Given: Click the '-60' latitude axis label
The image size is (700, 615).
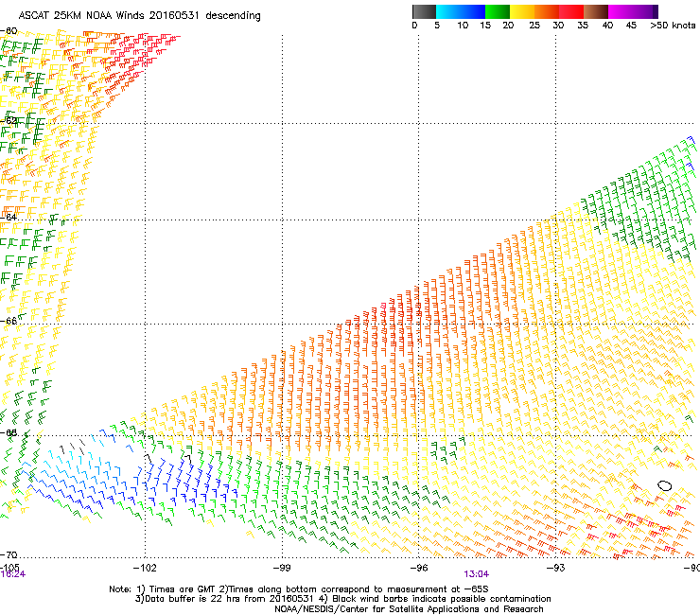Looking at the screenshot, I should 9,31.
